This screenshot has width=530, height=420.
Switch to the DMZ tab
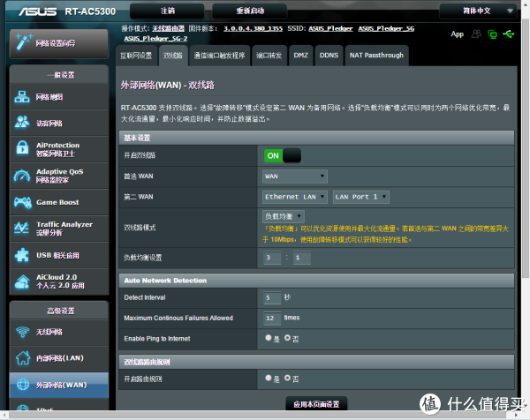coord(301,56)
